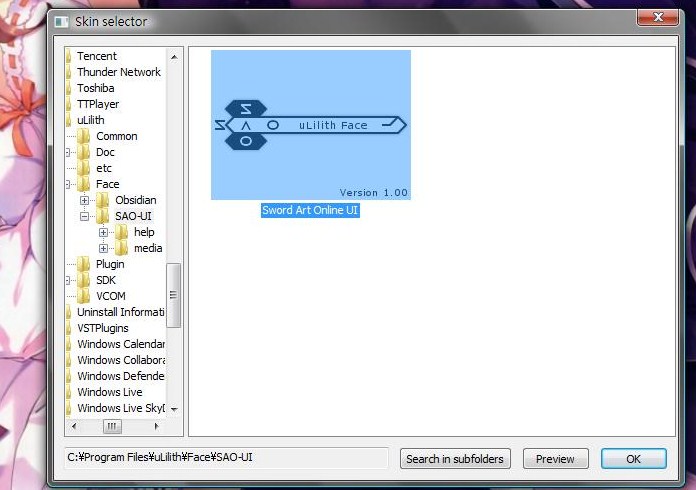This screenshot has height=490, width=696.
Task: Click the media folder icon
Action: [122, 248]
